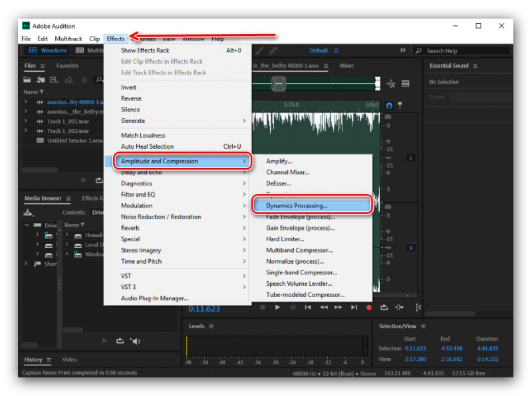Click the search magnifier in Files panel
Viewport: 532px width, 396px height.
[x=98, y=80]
